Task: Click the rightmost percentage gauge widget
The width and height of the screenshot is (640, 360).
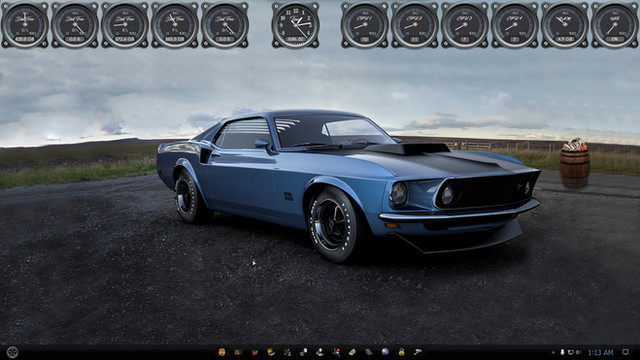Action: pyautogui.click(x=615, y=25)
